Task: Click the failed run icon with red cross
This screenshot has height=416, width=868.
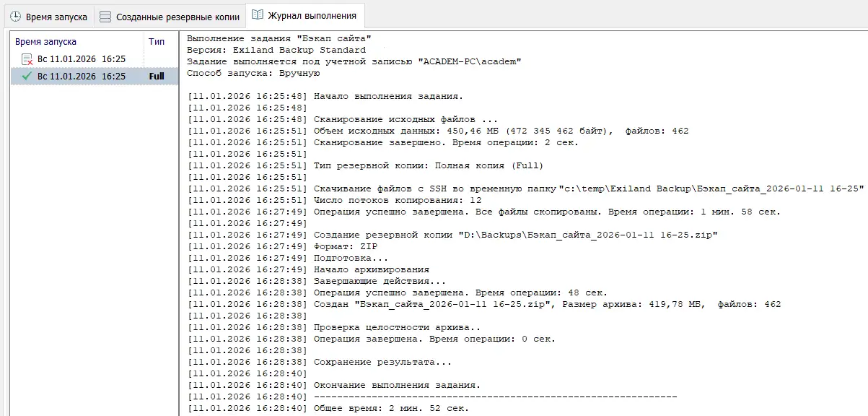Action: coord(27,59)
